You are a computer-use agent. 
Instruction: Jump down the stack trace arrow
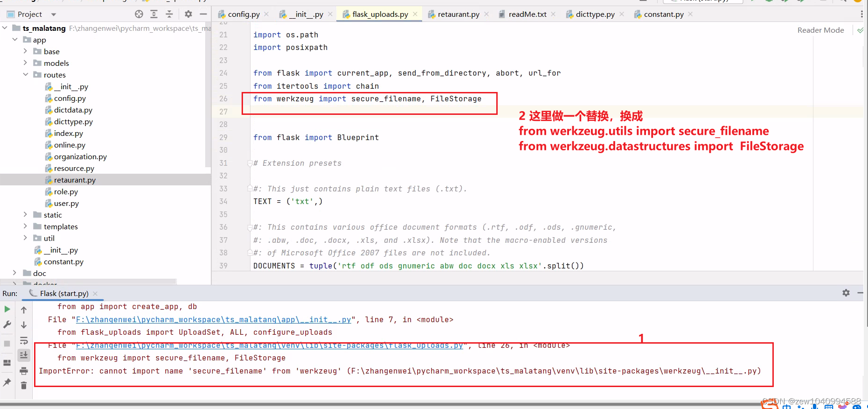[x=24, y=325]
